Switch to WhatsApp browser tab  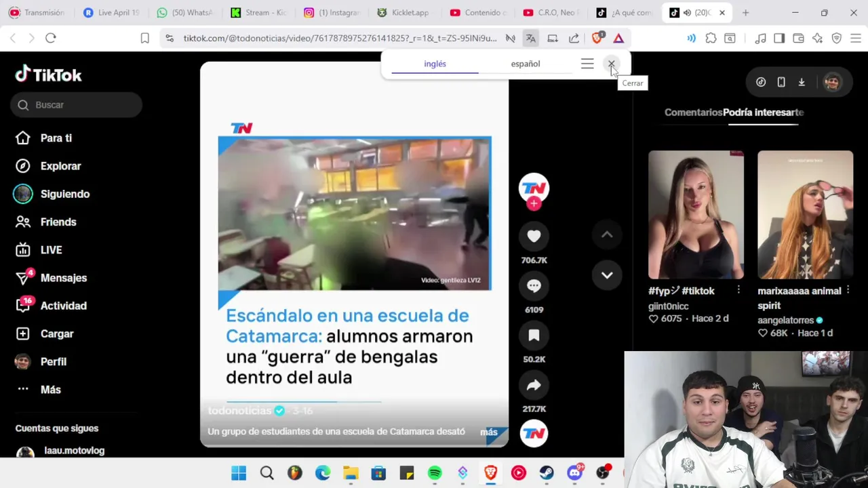184,13
